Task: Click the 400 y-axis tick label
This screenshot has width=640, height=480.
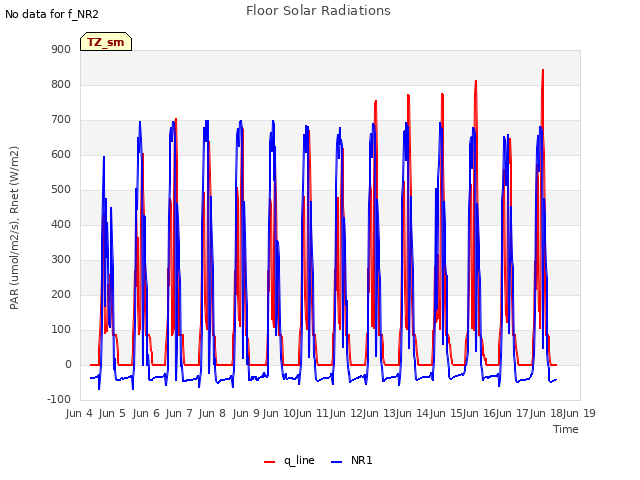Action: pyautogui.click(x=61, y=224)
